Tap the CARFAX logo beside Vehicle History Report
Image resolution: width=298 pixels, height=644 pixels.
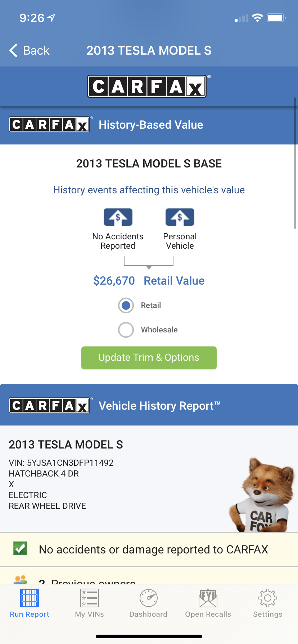pos(49,406)
